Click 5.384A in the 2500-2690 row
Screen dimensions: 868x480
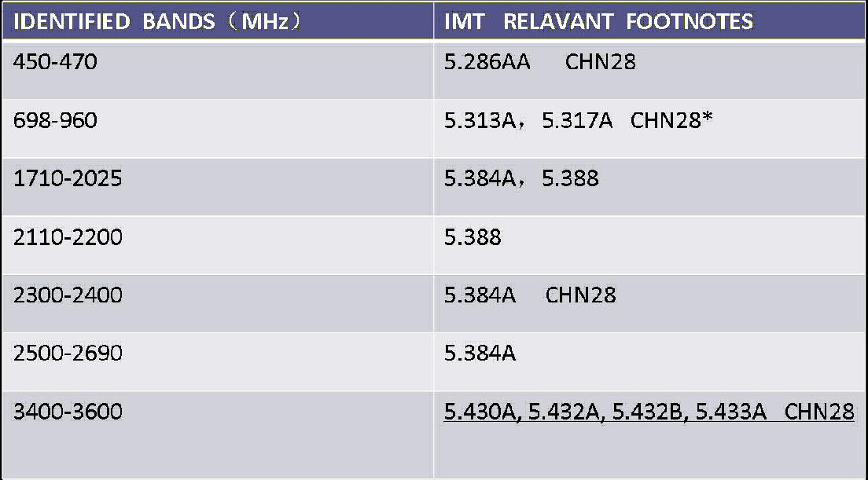click(x=480, y=354)
